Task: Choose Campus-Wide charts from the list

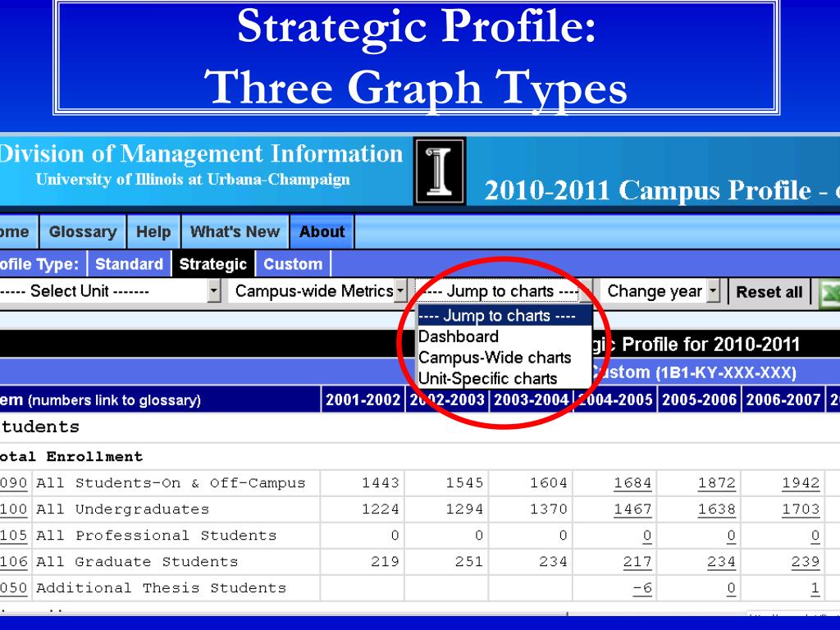Action: 504,358
